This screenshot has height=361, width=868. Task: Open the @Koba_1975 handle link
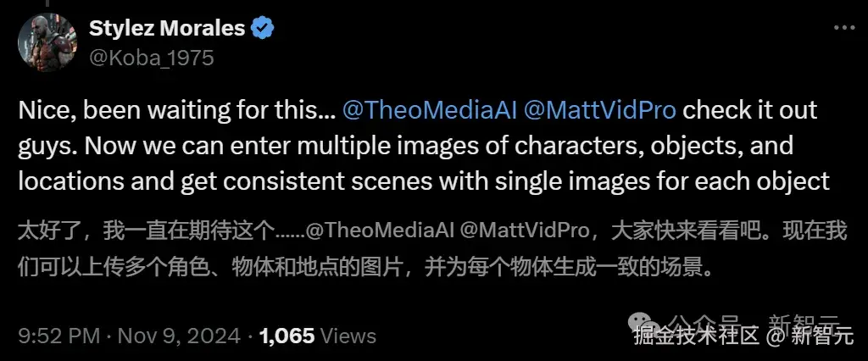(x=151, y=58)
